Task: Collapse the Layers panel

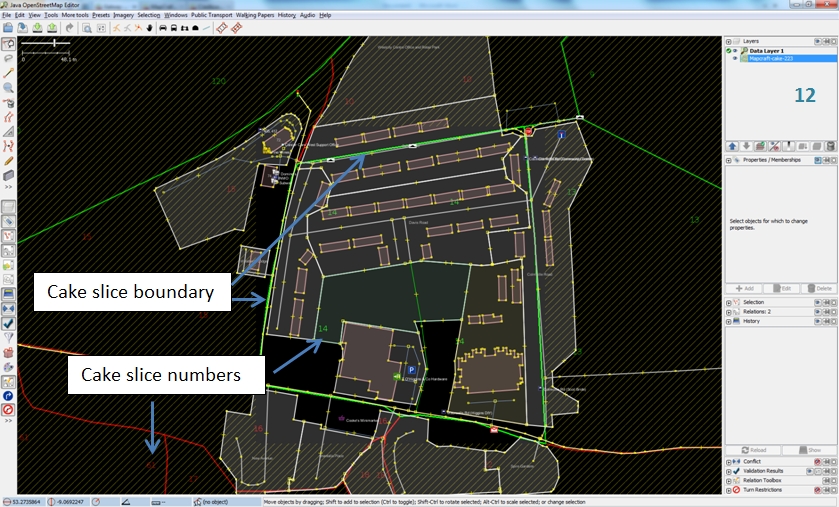Action: tap(729, 41)
